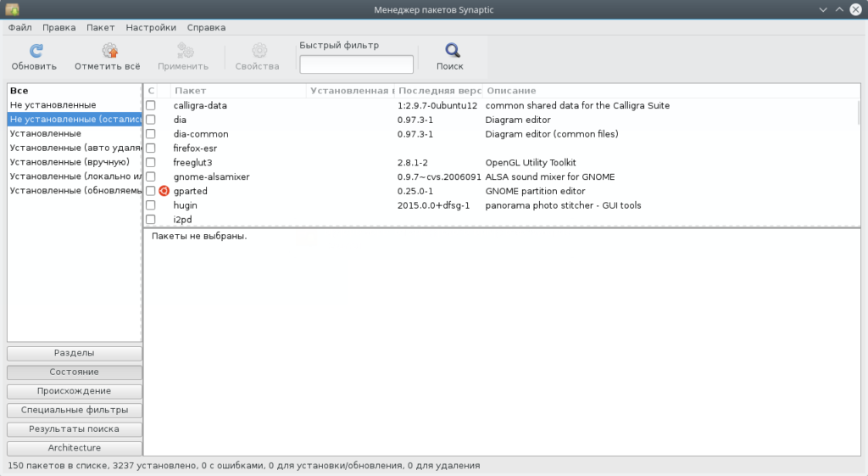
Task: Open the Файл menu
Action: coord(19,27)
